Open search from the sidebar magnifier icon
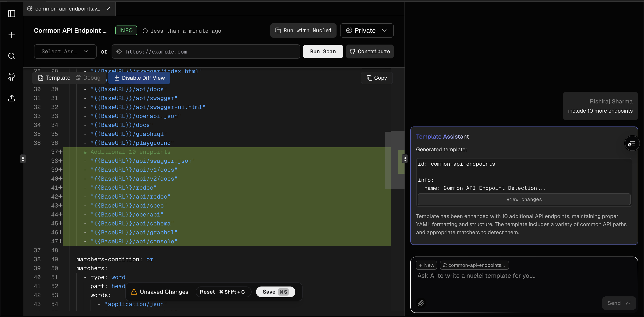 [x=11, y=56]
